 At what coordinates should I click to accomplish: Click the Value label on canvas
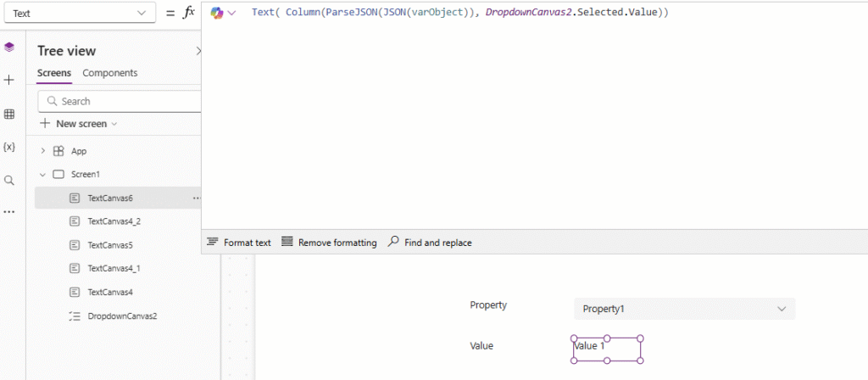coord(481,346)
